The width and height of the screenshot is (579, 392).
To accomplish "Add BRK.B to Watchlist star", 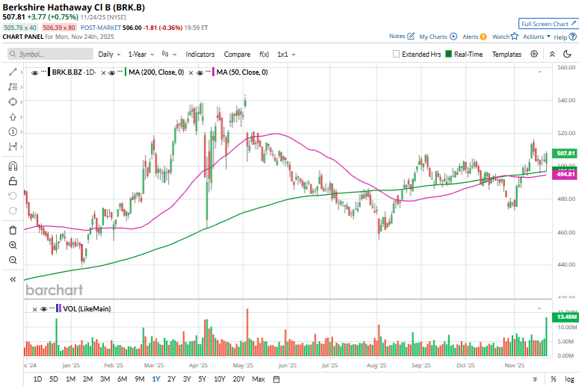I will coord(505,37).
